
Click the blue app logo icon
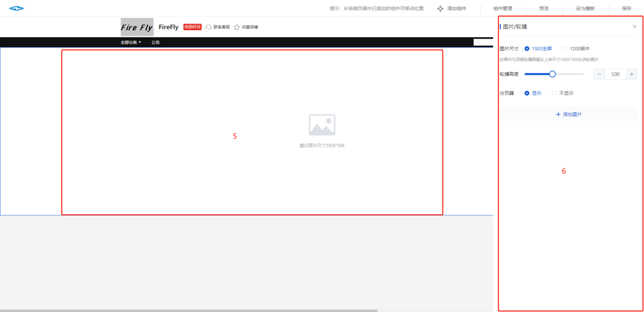(x=16, y=8)
